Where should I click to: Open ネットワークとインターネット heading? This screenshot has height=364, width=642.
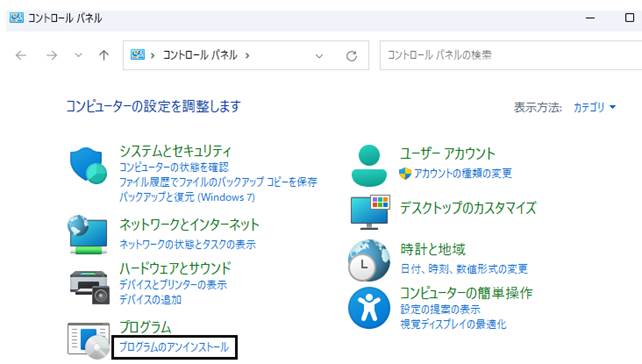[x=189, y=224]
